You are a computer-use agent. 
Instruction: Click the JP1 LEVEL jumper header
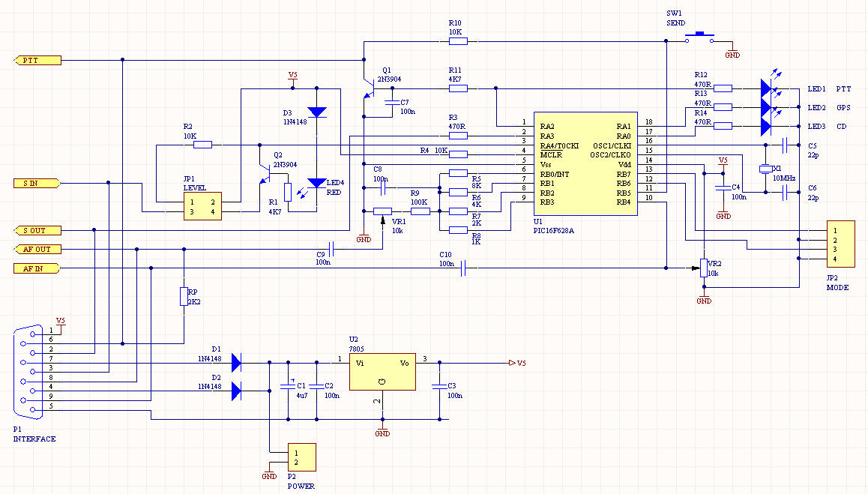202,207
